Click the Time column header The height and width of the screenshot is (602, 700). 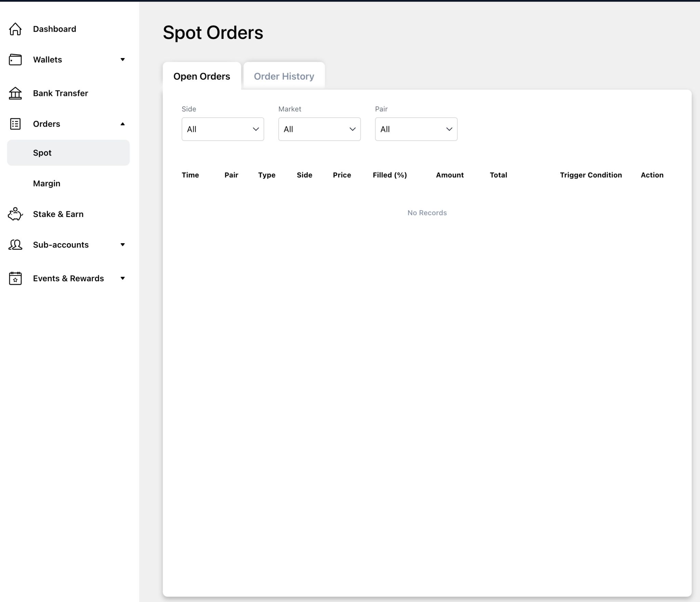190,175
